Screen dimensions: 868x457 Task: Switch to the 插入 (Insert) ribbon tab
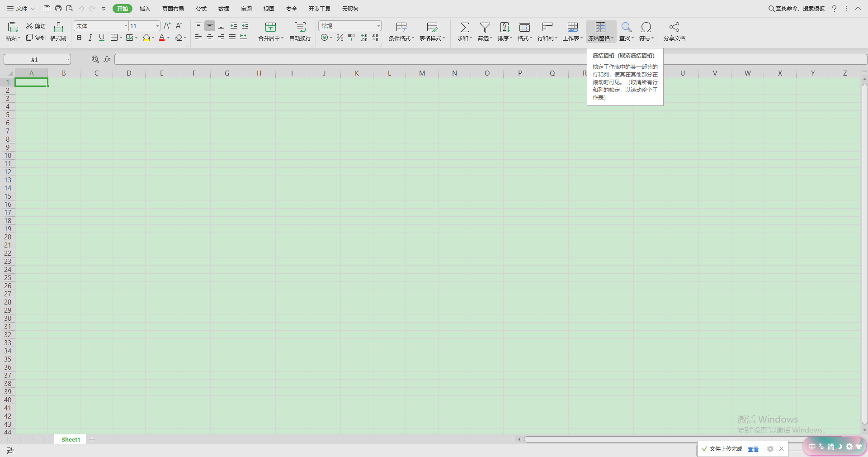145,9
